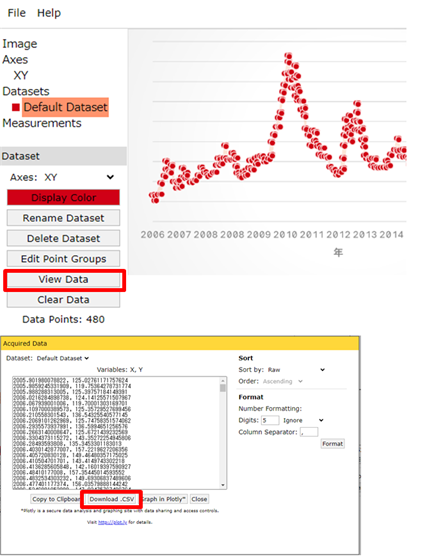Open the Ignore number formatting dropdown
The height and width of the screenshot is (559, 427).
[303, 420]
